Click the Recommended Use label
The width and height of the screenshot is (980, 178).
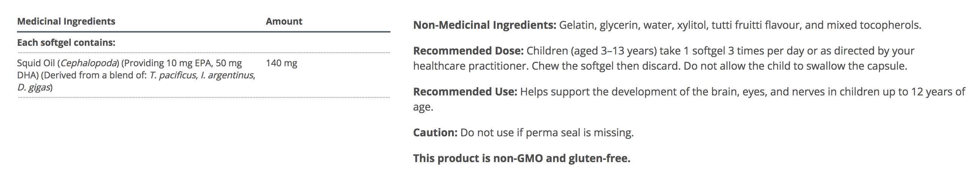[465, 92]
